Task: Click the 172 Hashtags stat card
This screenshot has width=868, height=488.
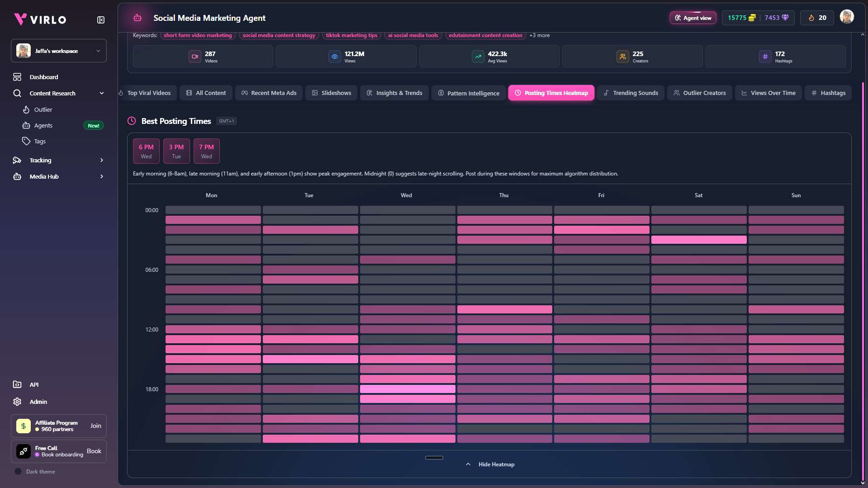Action: tap(775, 57)
